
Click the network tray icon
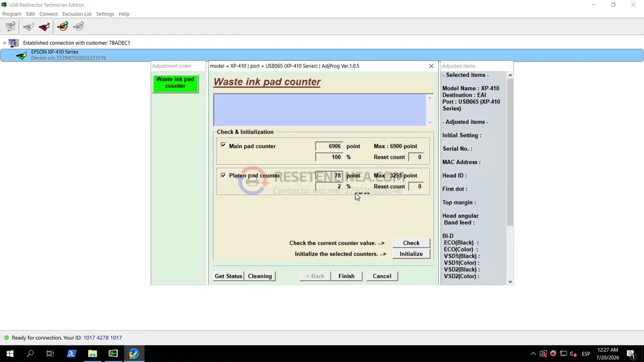[563, 354]
